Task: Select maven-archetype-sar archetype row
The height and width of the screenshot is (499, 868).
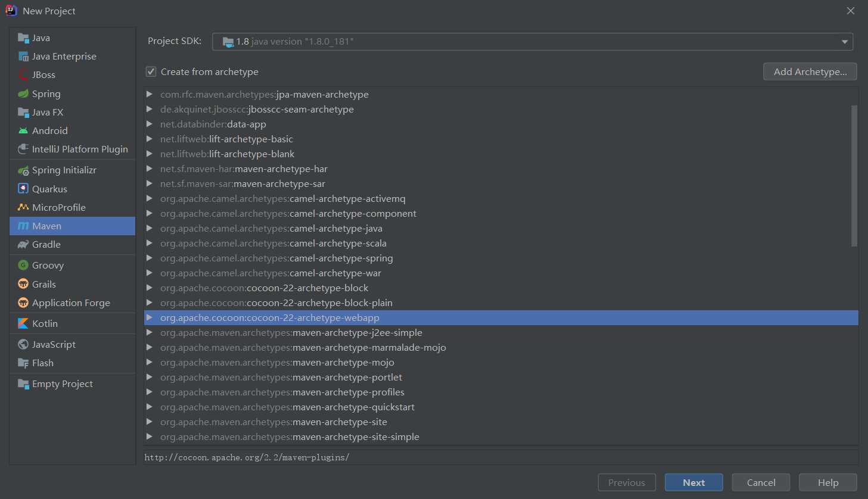Action: (x=501, y=183)
